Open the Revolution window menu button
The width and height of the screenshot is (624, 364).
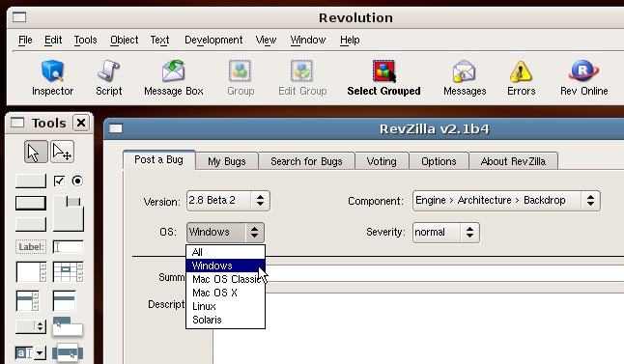coord(19,17)
